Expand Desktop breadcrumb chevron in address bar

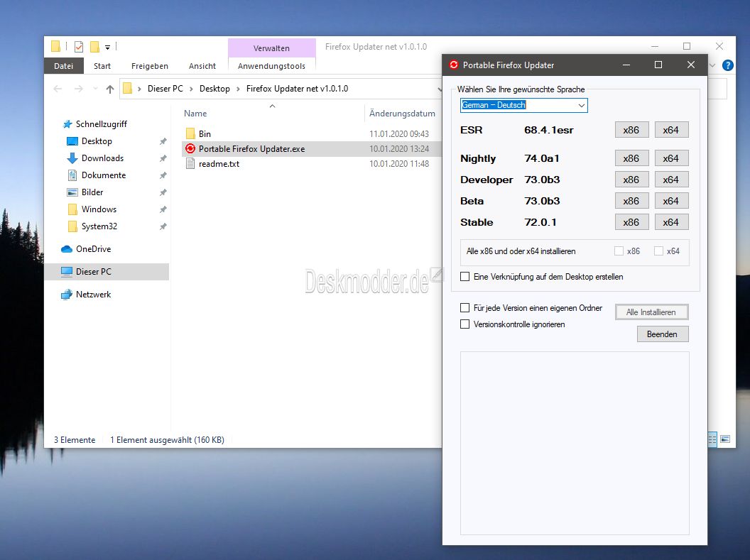(238, 89)
